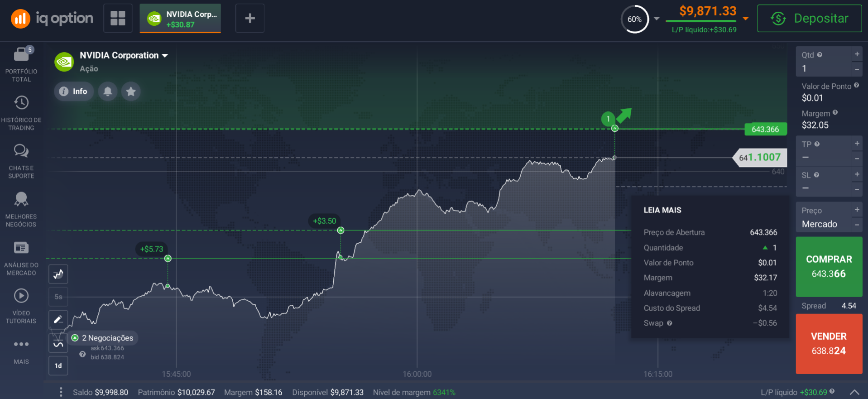
Task: Click the SL stop-loss field
Action: pos(824,182)
